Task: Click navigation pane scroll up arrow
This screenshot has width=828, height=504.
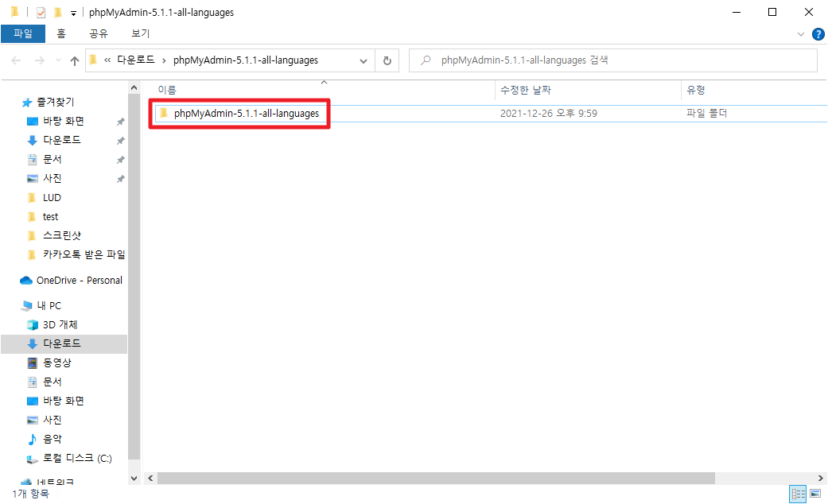Action: coord(134,88)
